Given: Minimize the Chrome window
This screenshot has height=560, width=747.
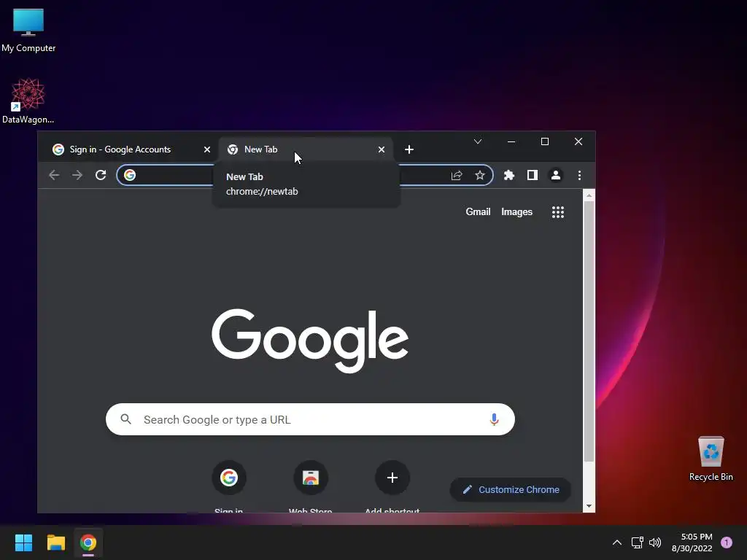Looking at the screenshot, I should [x=511, y=141].
